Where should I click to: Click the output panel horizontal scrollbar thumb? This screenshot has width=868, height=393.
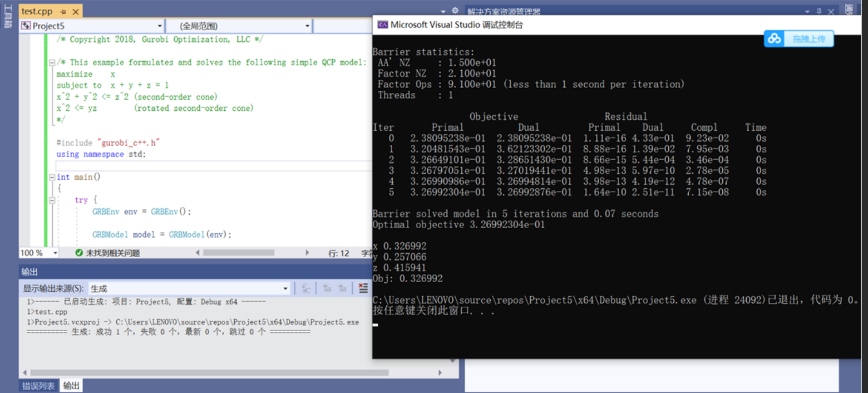[209, 372]
